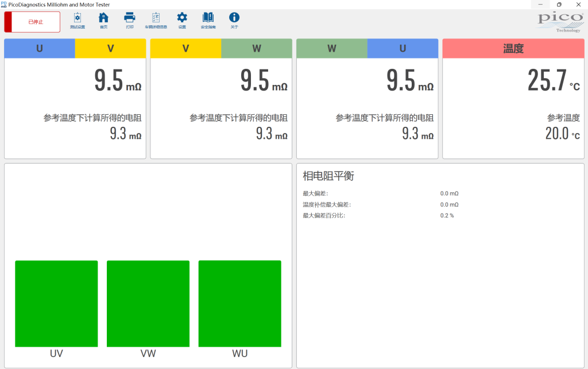This screenshot has height=369, width=588.
Task: Click the yellow V header of V-W card
Action: 185,48
